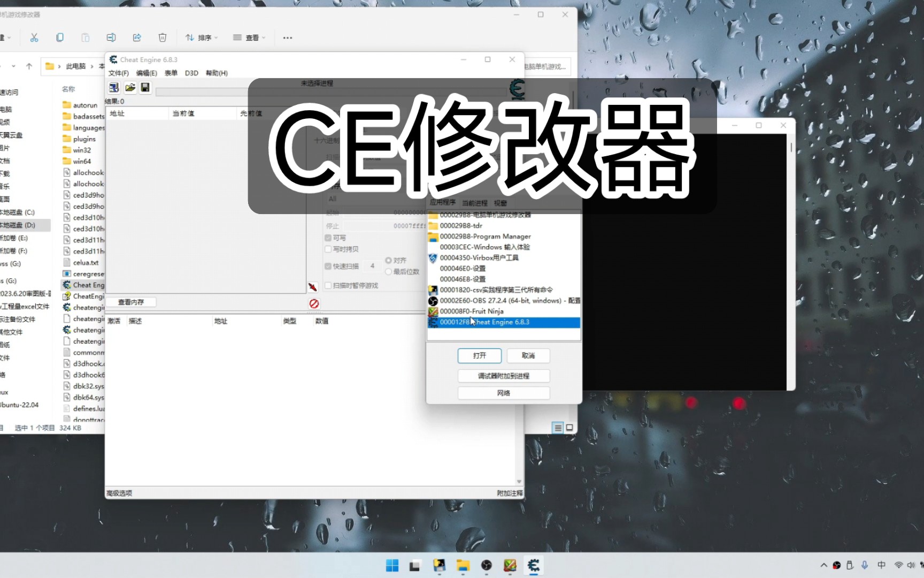
Task: Open Cheat Engine from the taskbar
Action: [533, 565]
